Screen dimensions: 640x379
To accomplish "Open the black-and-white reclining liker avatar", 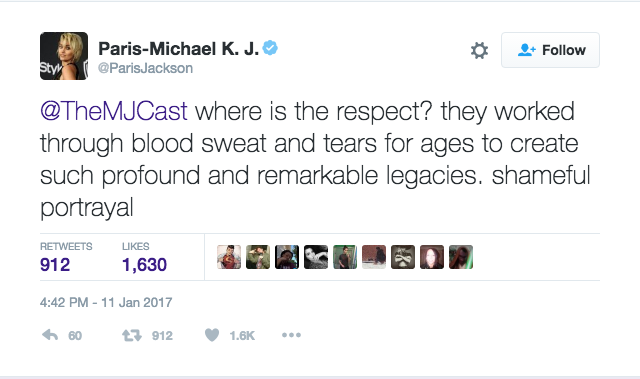I will pyautogui.click(x=316, y=257).
